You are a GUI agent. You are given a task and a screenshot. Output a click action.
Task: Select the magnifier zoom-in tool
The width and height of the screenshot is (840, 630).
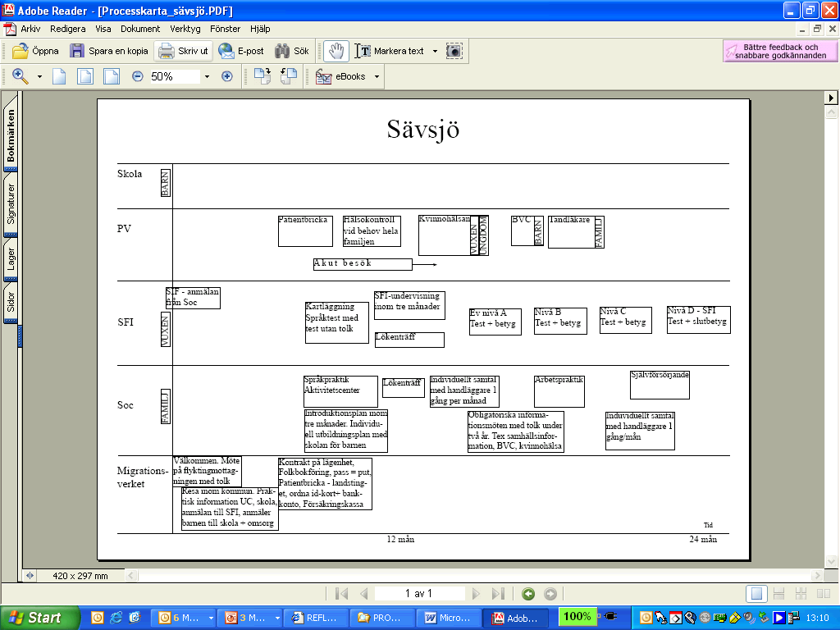(20, 76)
